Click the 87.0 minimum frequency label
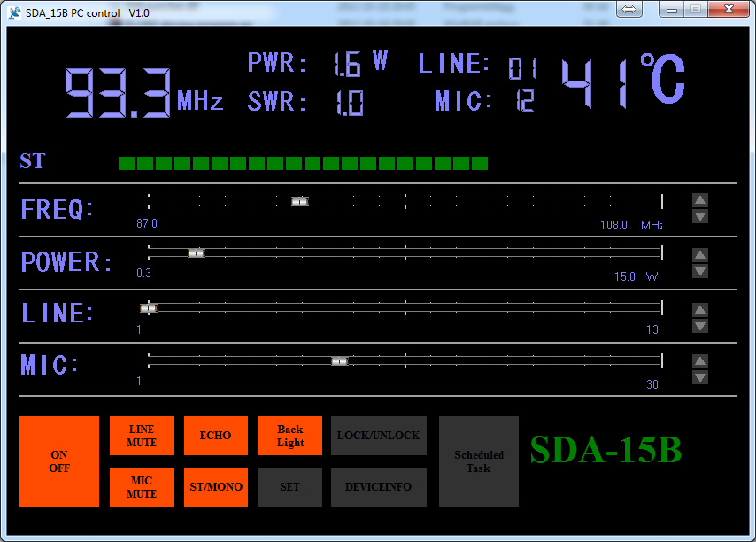The image size is (756, 542). click(x=147, y=223)
